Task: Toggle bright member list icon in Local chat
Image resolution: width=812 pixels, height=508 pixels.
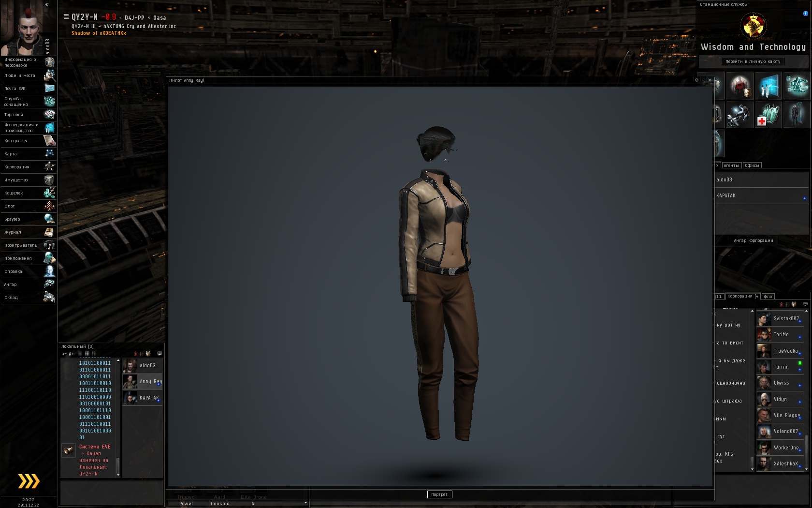Action: click(x=148, y=354)
